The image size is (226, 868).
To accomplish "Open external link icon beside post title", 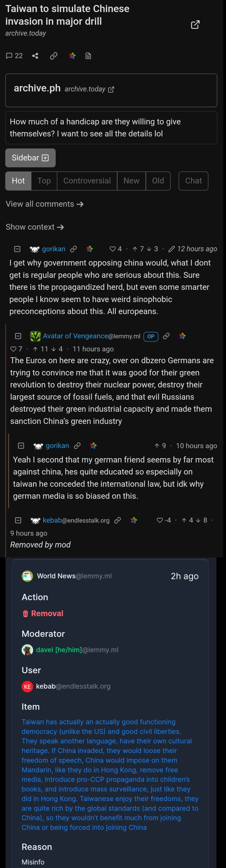I will tap(195, 25).
